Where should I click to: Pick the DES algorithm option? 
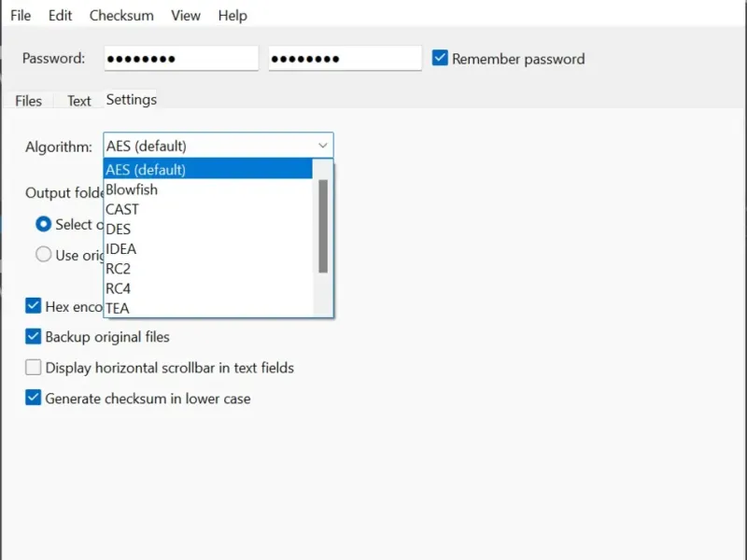pos(119,229)
